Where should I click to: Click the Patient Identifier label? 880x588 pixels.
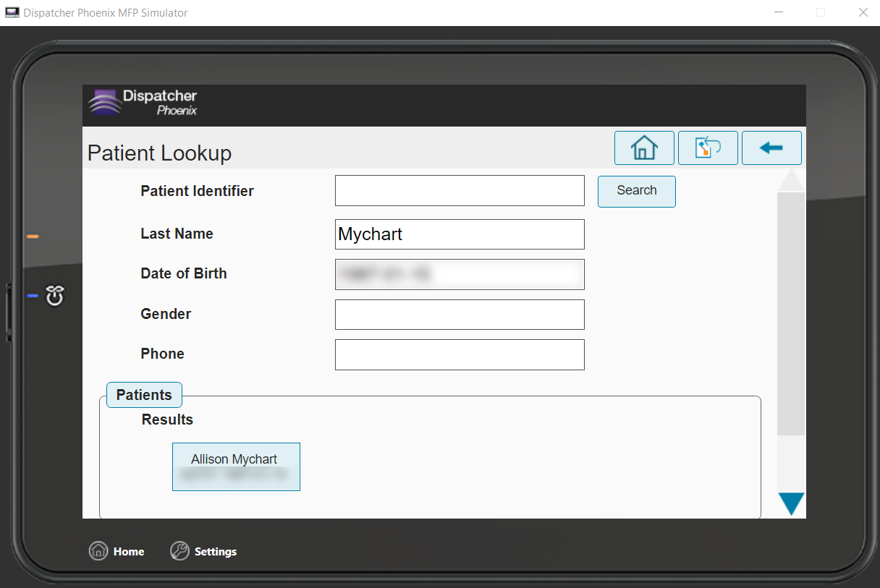click(x=197, y=191)
